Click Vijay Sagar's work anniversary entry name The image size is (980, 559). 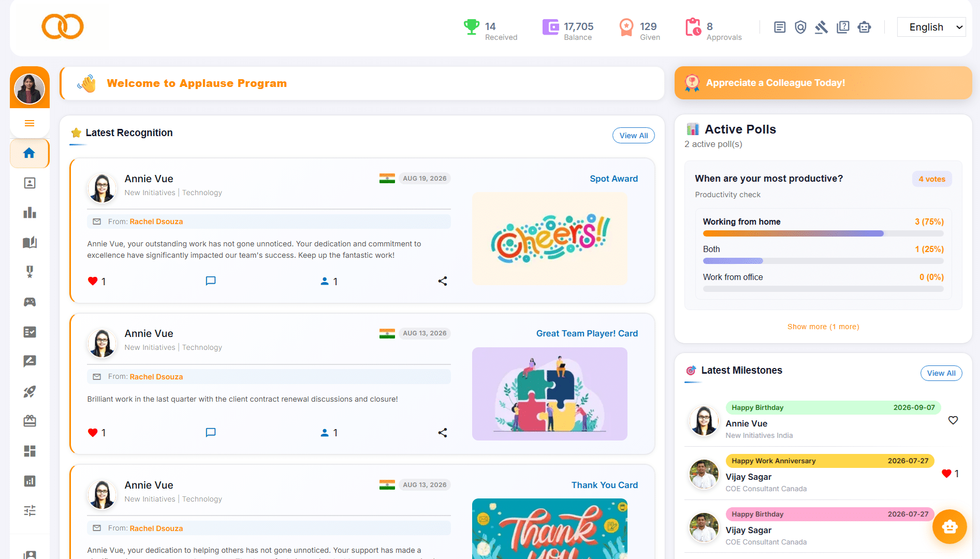pyautogui.click(x=748, y=477)
